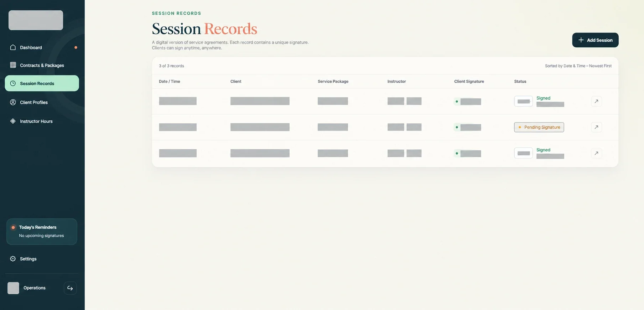Click the orange notification dot beside Dashboard
The image size is (644, 310).
pyautogui.click(x=76, y=47)
